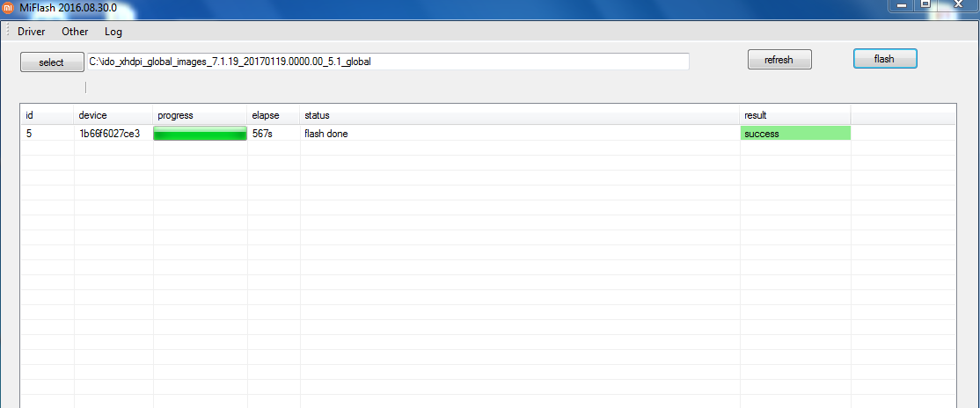Click the refresh button
980x408 pixels.
779,60
